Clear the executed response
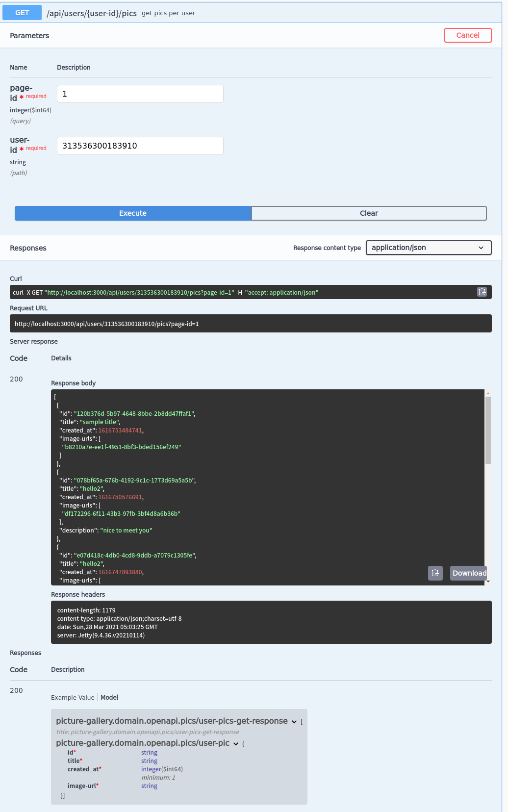Image resolution: width=508 pixels, height=812 pixels. (x=369, y=213)
